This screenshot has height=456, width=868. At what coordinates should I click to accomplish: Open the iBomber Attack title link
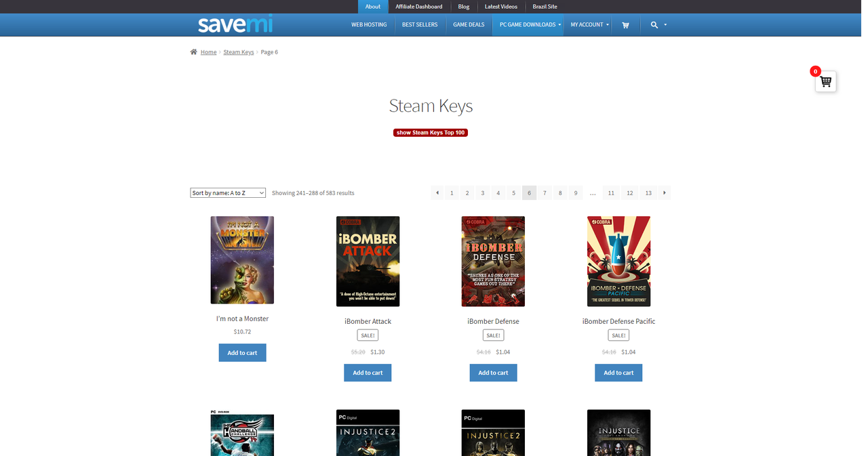tap(368, 321)
